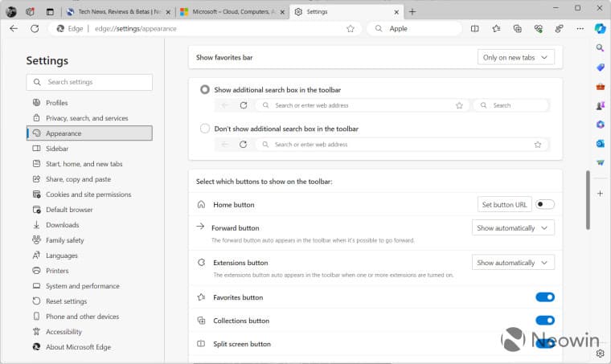The height and width of the screenshot is (364, 611).
Task: Open the profile avatar icon
Action: [11, 12]
